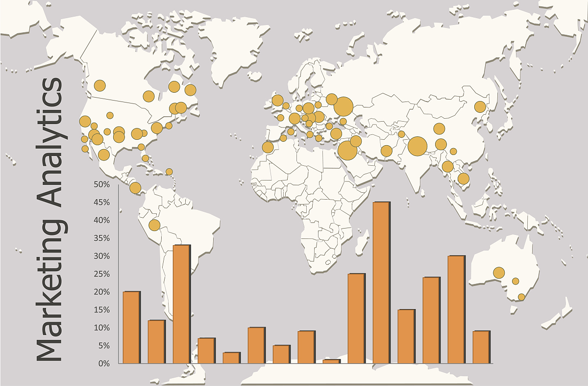The image size is (588, 386).
Task: Select the bar reaching 20%
Action: coord(132,327)
